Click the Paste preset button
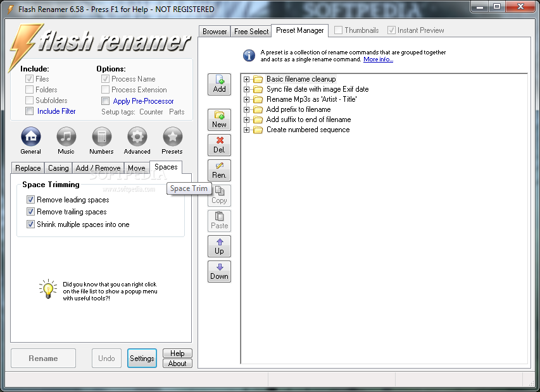The width and height of the screenshot is (540, 392). pyautogui.click(x=220, y=221)
